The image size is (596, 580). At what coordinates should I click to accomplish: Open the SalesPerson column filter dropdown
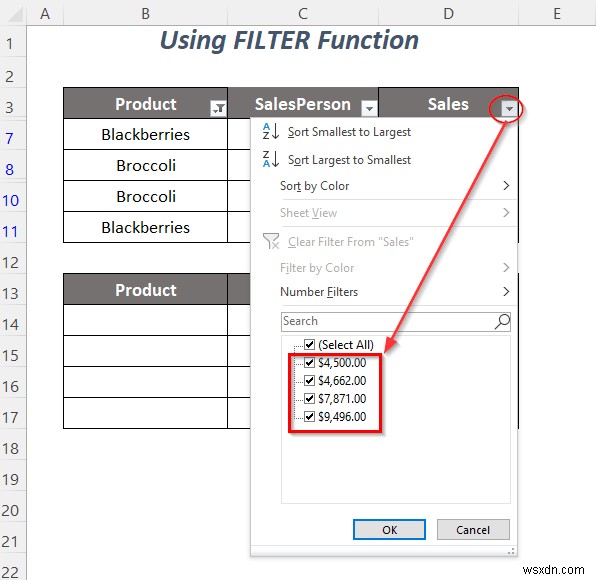[369, 109]
